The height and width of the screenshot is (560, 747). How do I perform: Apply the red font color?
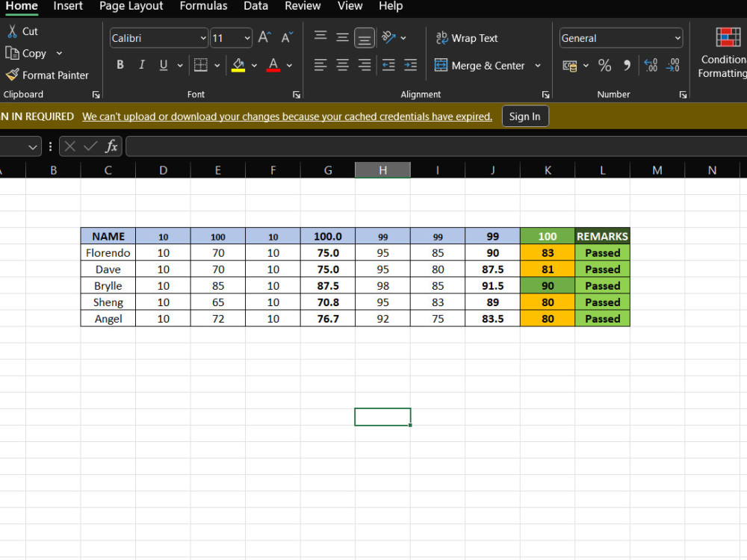[273, 65]
